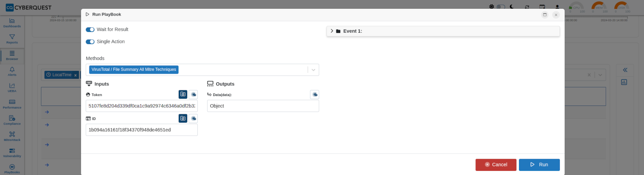644x175 pixels.
Task: Click the Run button
Action: coord(539,165)
